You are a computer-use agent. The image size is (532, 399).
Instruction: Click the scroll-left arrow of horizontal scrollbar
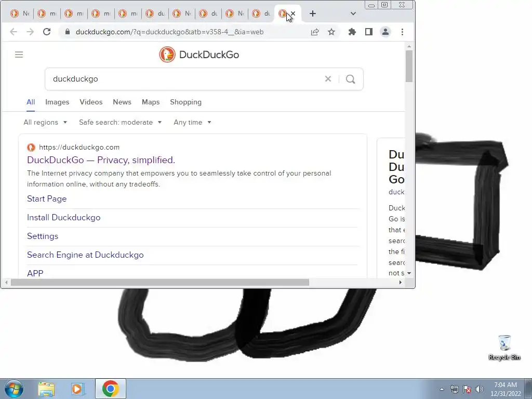(x=6, y=282)
